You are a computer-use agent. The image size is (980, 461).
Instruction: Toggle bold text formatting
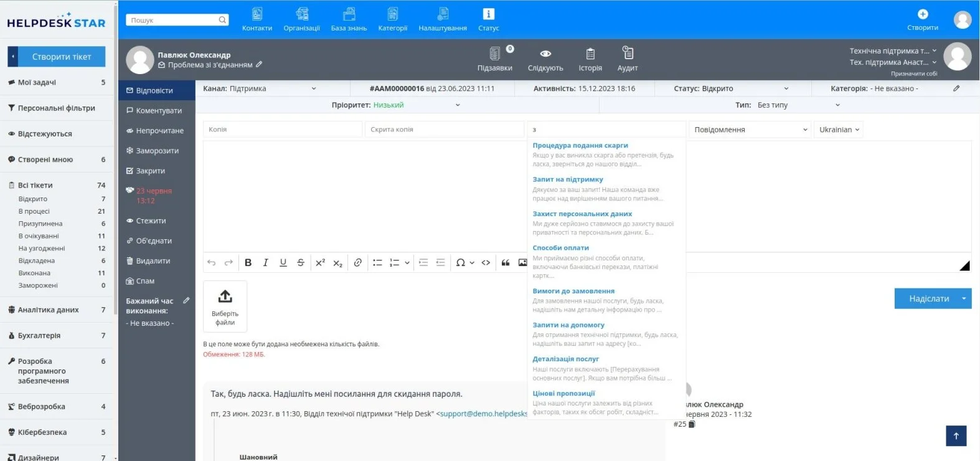[x=248, y=262]
